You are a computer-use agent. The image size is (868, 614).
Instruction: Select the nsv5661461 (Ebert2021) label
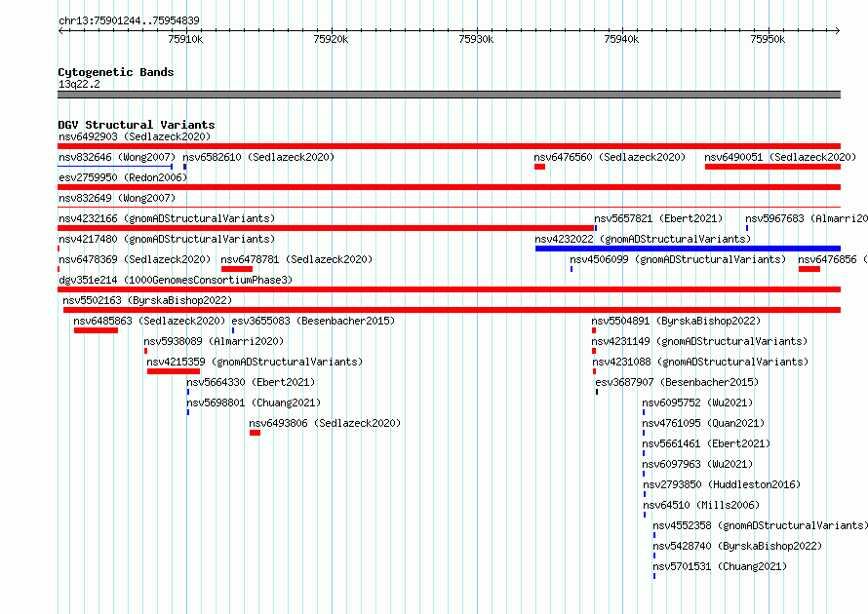(706, 443)
